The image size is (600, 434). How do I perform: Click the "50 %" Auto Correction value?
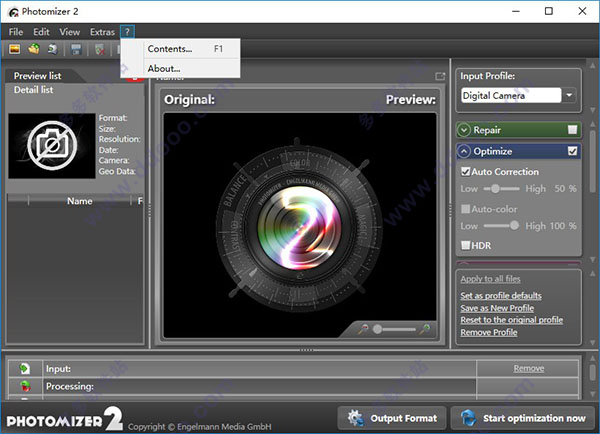click(x=565, y=189)
